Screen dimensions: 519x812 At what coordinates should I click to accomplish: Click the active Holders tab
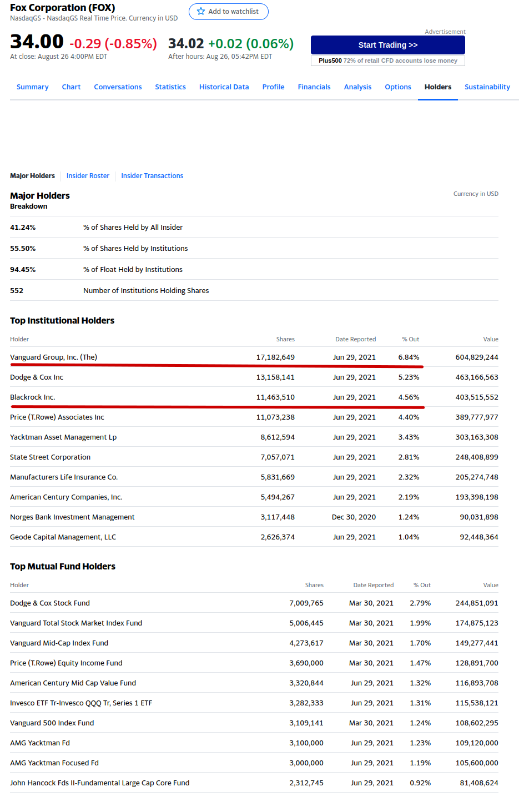[437, 87]
